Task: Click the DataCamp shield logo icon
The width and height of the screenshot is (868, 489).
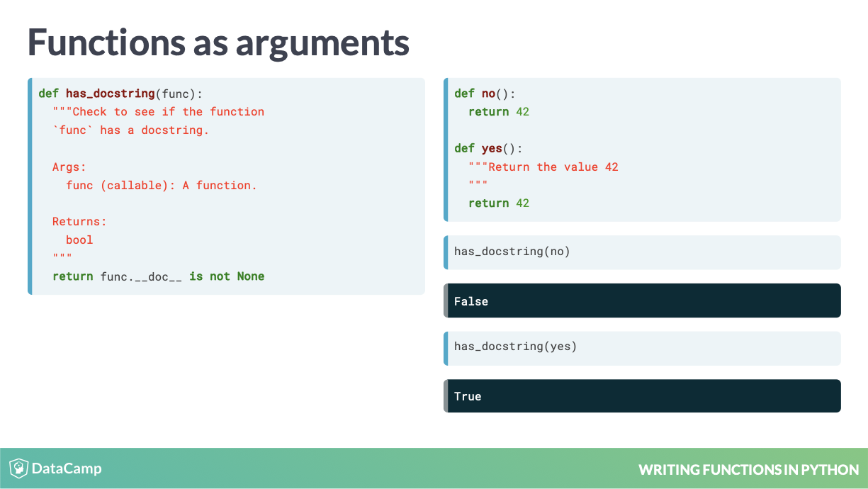Action: (x=18, y=468)
